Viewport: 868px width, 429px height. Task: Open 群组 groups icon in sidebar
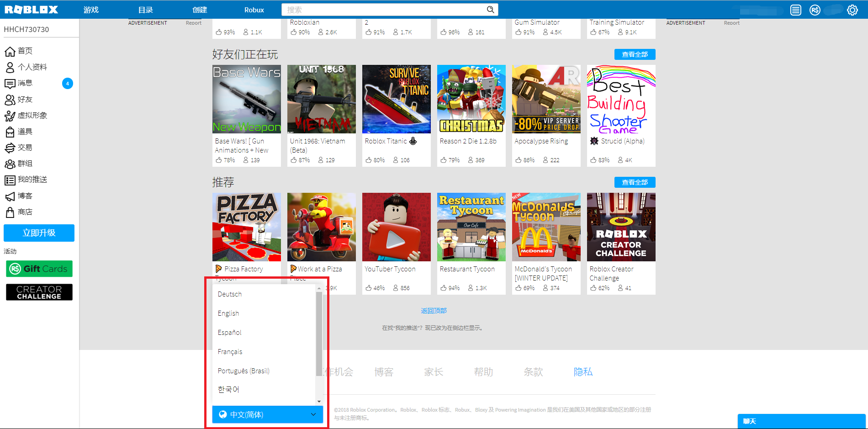[x=10, y=164]
